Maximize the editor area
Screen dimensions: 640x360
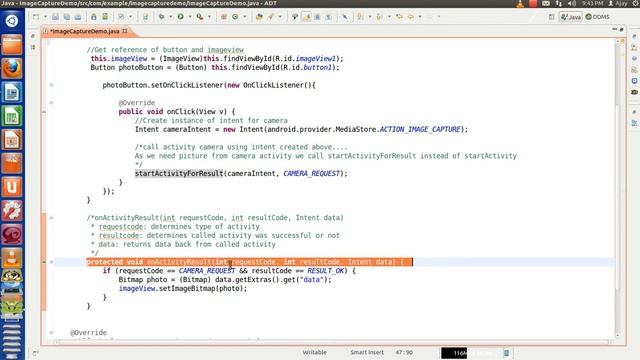[622, 29]
